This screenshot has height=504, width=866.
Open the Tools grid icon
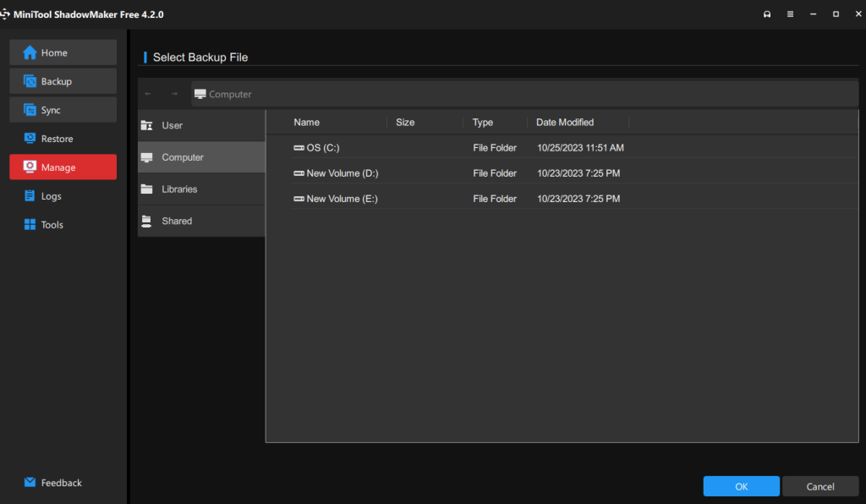pyautogui.click(x=30, y=225)
